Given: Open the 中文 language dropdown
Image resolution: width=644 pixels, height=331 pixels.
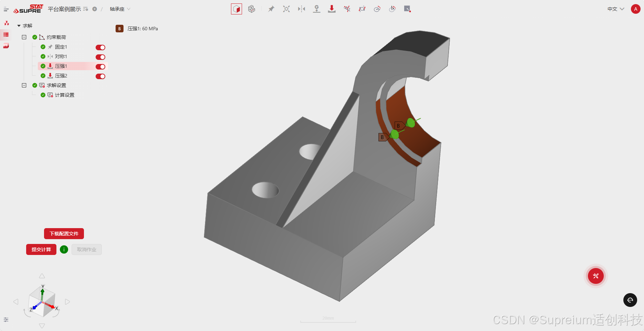Looking at the screenshot, I should click(616, 9).
